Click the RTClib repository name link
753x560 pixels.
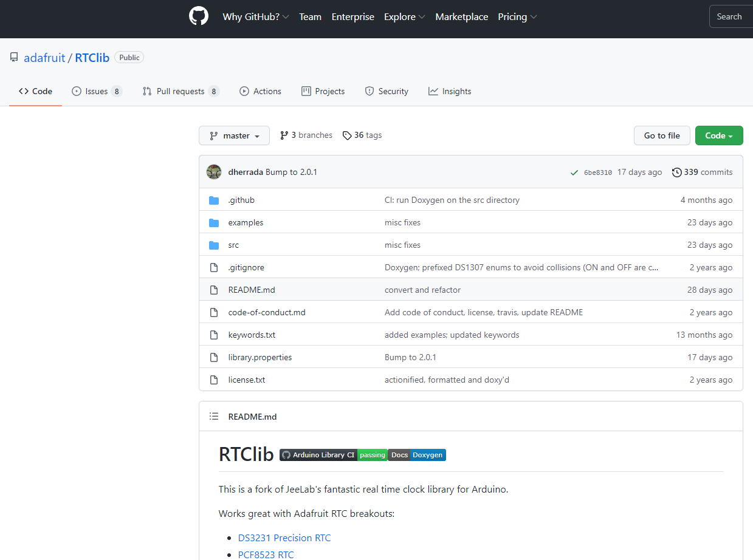pos(92,58)
